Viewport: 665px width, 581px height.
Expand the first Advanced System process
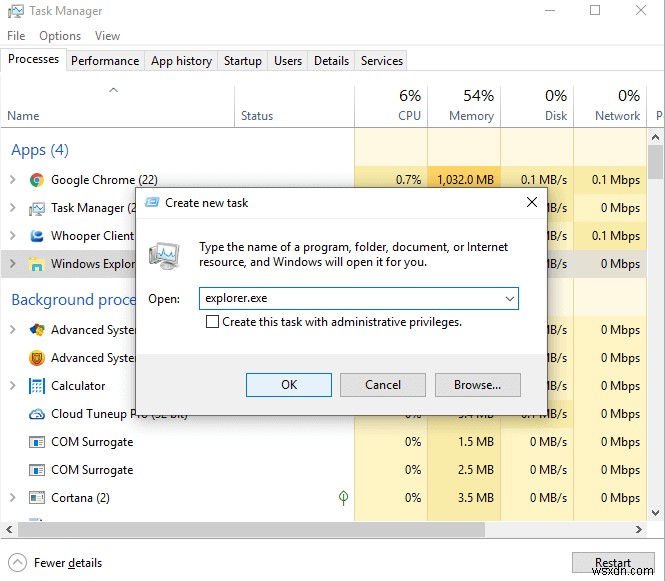(x=13, y=330)
